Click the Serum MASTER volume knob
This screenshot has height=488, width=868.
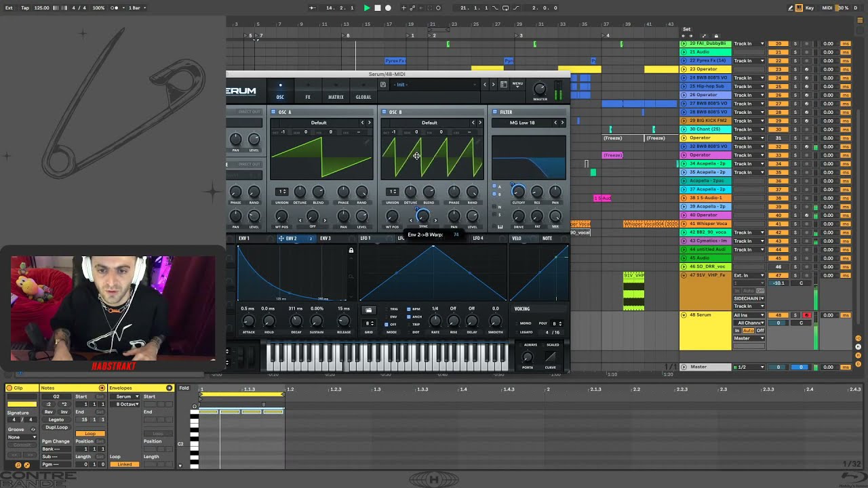coord(540,89)
